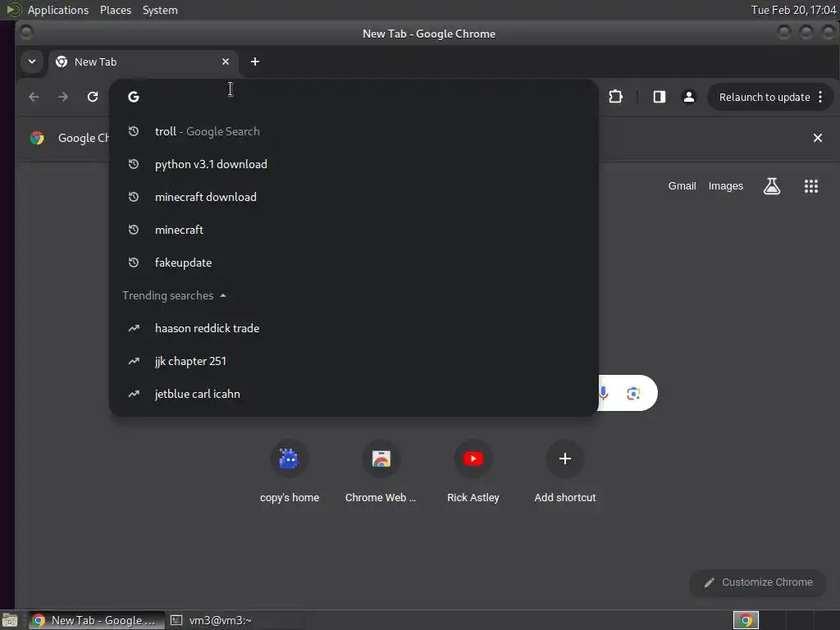Image resolution: width=840 pixels, height=630 pixels.
Task: Close the New Tab tab
Action: click(x=226, y=62)
